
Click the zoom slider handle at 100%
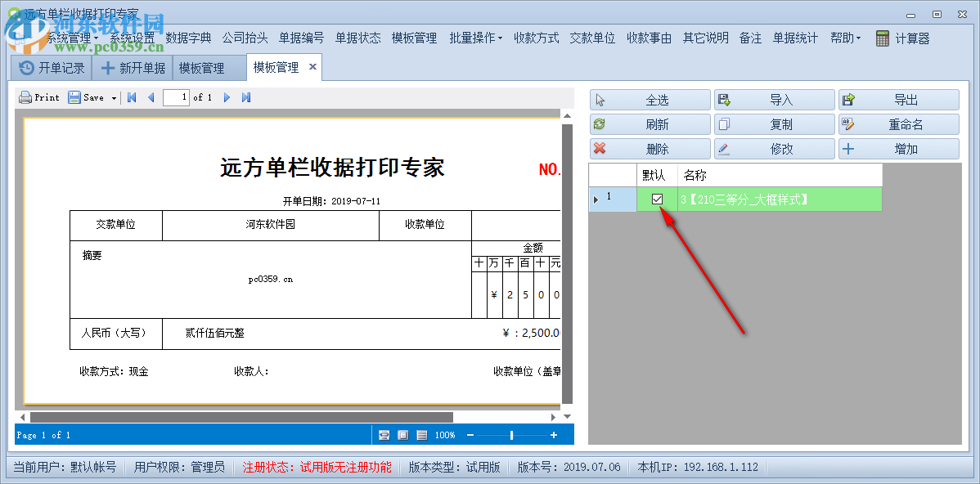point(511,435)
